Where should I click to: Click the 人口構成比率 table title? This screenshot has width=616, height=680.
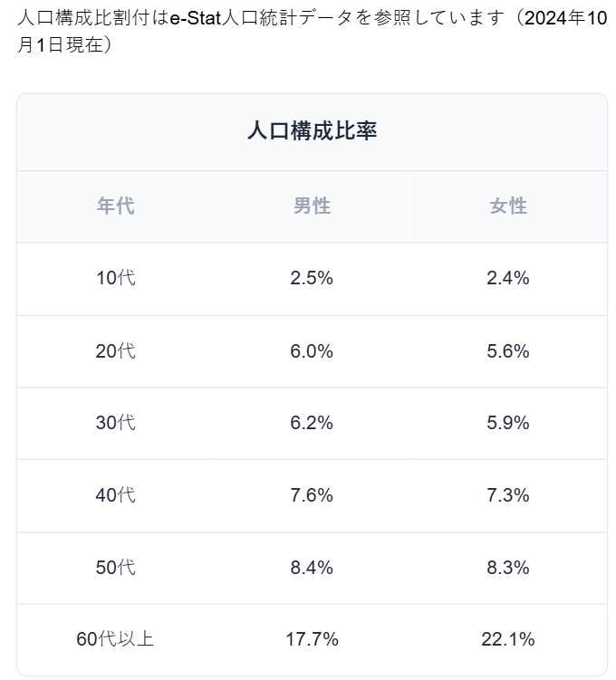click(x=312, y=131)
